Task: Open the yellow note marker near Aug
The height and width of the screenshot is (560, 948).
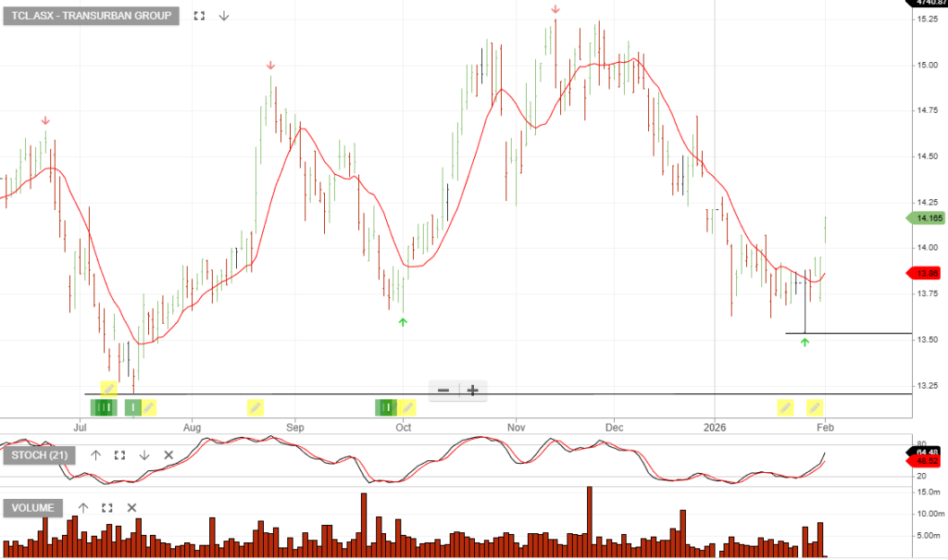Action: [256, 406]
